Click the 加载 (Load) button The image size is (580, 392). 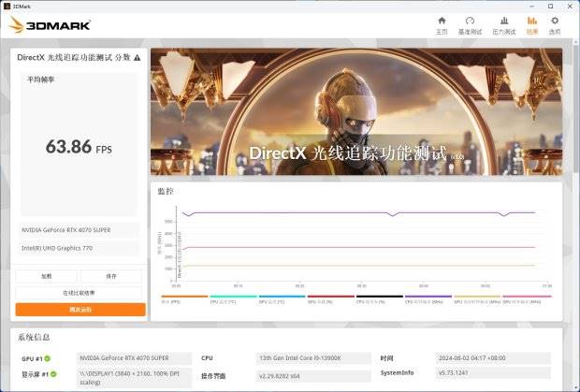click(x=46, y=276)
